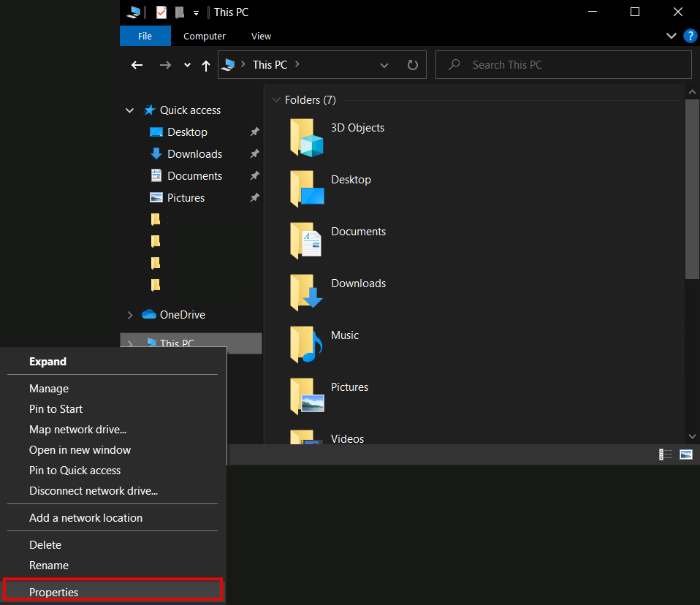Click the This PC window title icon
Image resolution: width=700 pixels, height=605 pixels.
click(x=134, y=12)
